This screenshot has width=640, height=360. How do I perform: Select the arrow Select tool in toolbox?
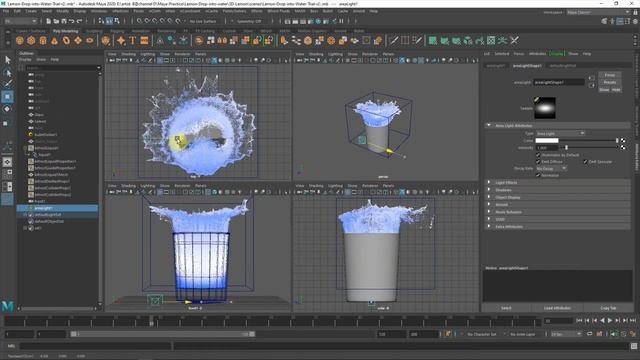point(7,60)
